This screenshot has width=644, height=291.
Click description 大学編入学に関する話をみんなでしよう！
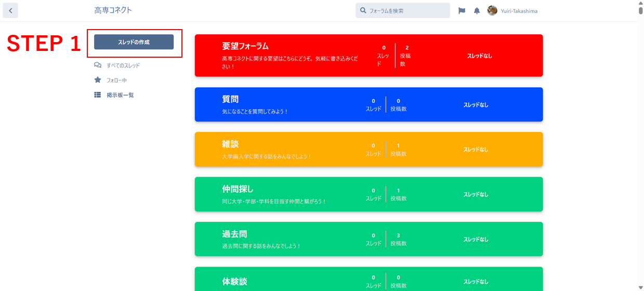click(267, 156)
